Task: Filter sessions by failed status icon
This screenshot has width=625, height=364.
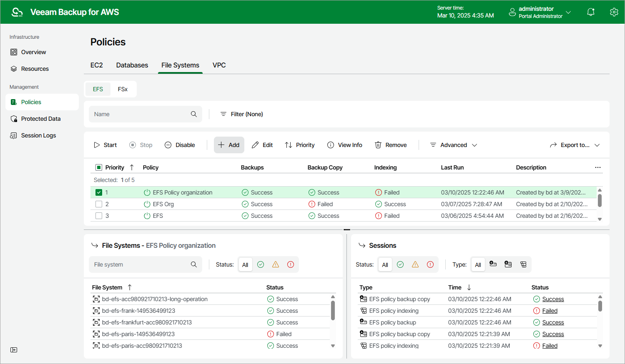Action: click(430, 264)
